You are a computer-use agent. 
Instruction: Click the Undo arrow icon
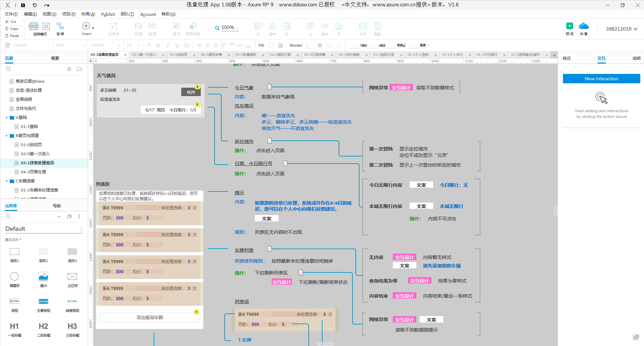(x=35, y=5)
